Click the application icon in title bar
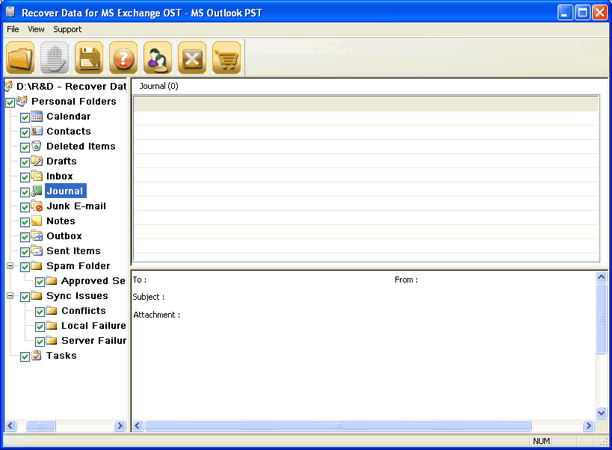The height and width of the screenshot is (450, 612). point(10,12)
